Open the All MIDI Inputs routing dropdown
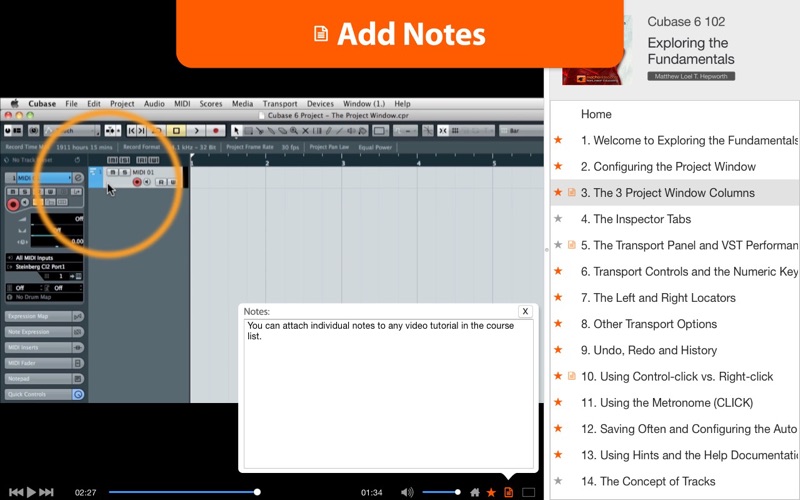The width and height of the screenshot is (800, 500). tap(44, 258)
